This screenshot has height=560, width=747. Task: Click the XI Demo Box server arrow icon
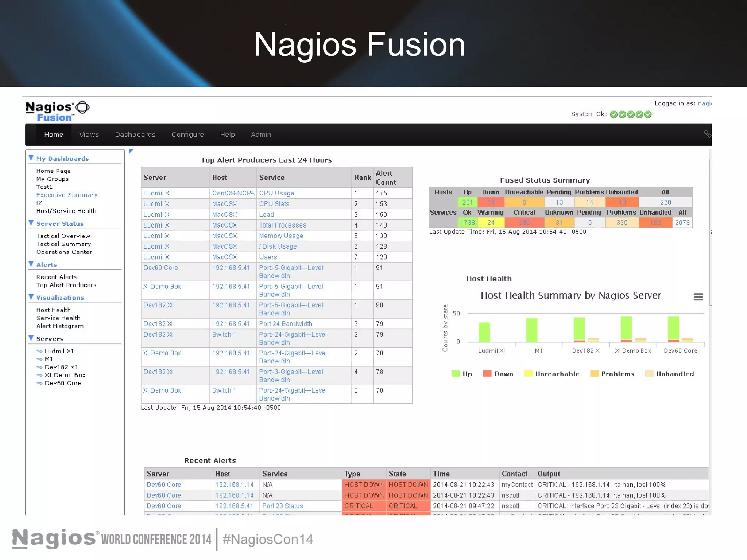39,375
